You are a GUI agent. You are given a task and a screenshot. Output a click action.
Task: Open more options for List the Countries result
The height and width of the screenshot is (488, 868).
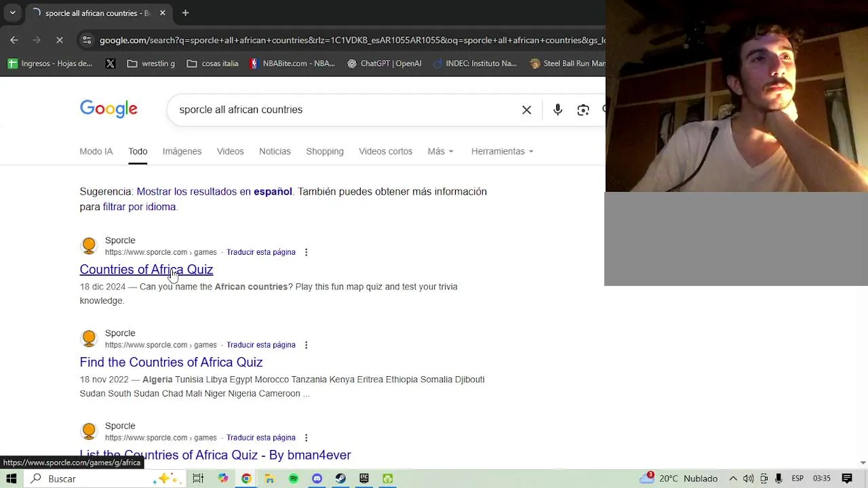(306, 438)
